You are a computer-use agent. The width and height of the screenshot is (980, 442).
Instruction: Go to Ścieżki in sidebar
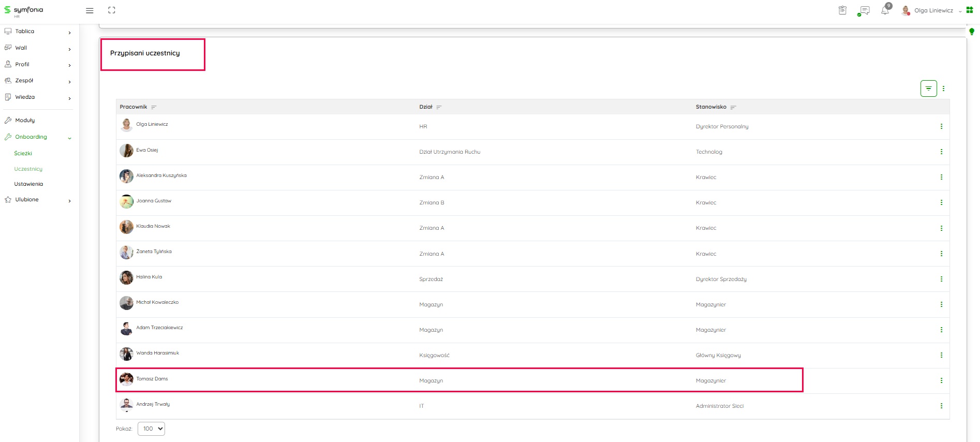[23, 153]
